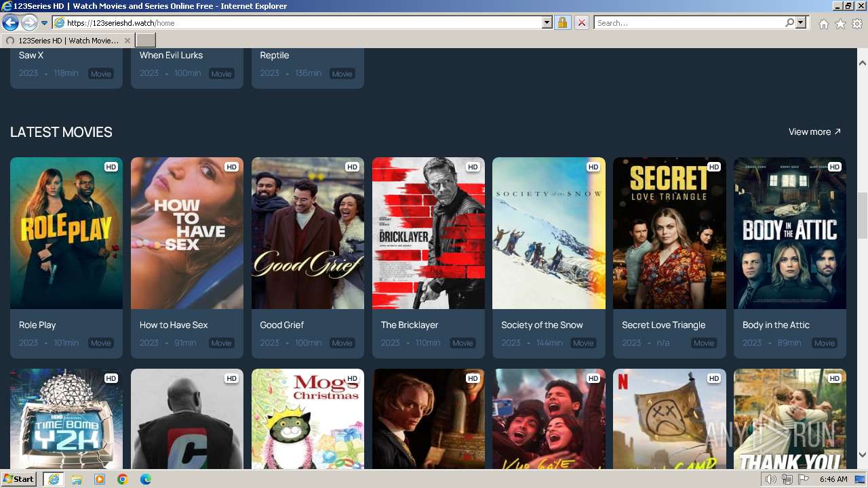Click the network tray icon

787,480
